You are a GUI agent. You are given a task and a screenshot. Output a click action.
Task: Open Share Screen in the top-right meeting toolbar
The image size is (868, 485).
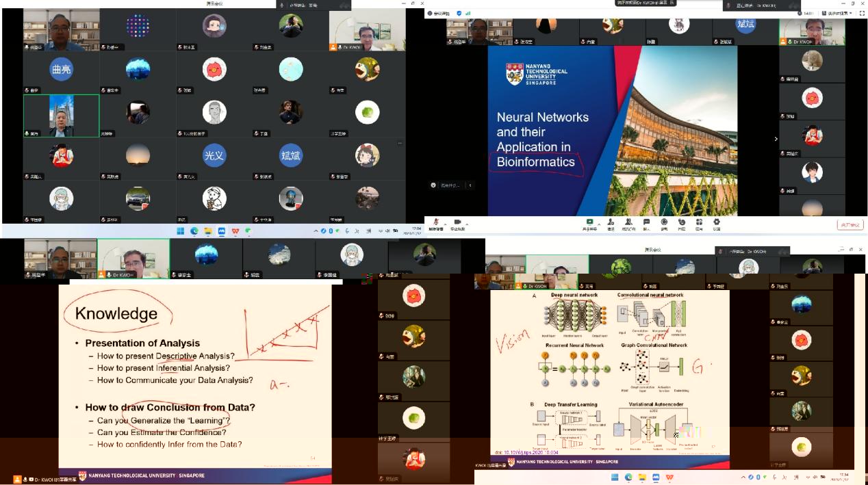(589, 224)
